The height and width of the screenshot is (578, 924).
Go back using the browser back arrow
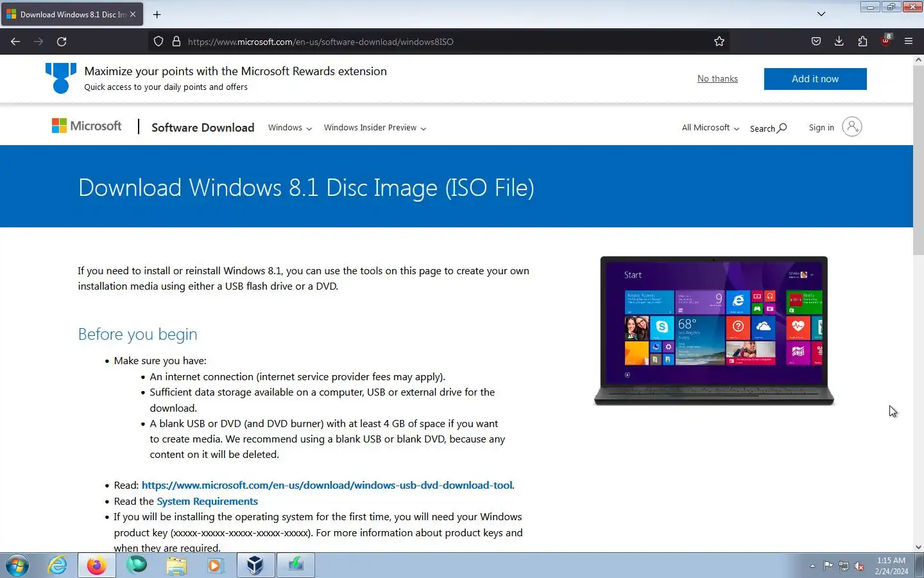click(15, 42)
